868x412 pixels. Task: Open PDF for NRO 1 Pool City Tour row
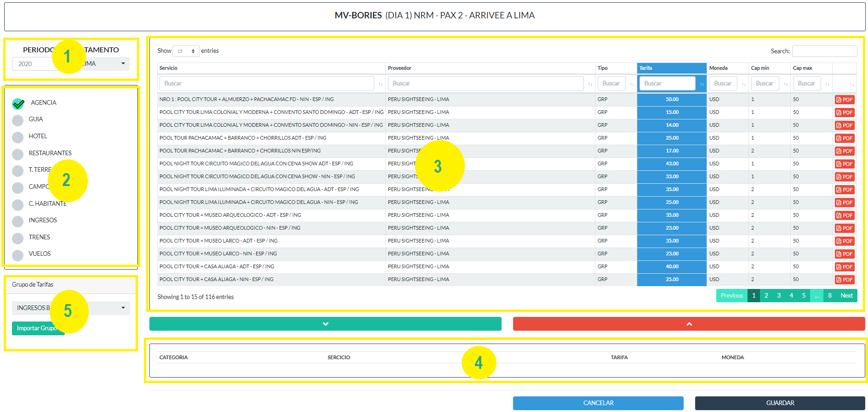[845, 100]
